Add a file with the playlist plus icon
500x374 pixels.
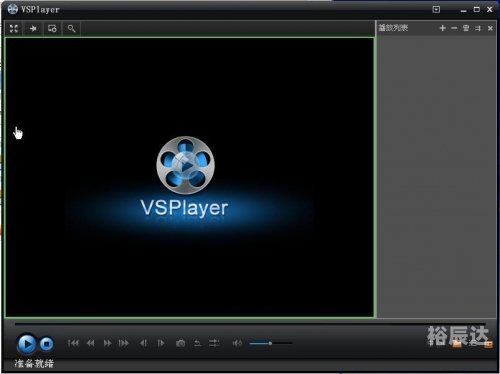point(443,28)
